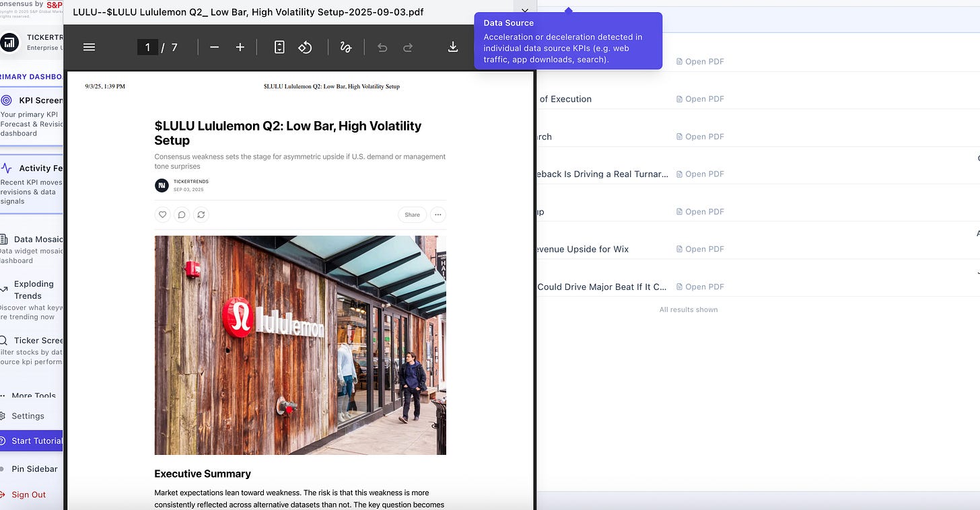Open Data Mosaic in the sidebar

click(32, 249)
